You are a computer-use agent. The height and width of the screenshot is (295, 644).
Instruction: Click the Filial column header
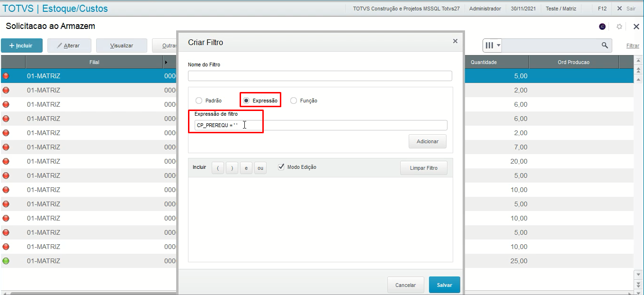[94, 62]
